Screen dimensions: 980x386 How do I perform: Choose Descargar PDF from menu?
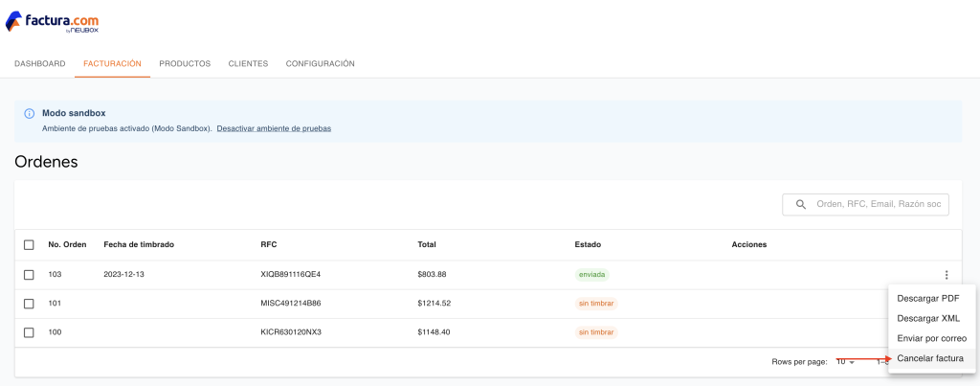click(x=928, y=299)
